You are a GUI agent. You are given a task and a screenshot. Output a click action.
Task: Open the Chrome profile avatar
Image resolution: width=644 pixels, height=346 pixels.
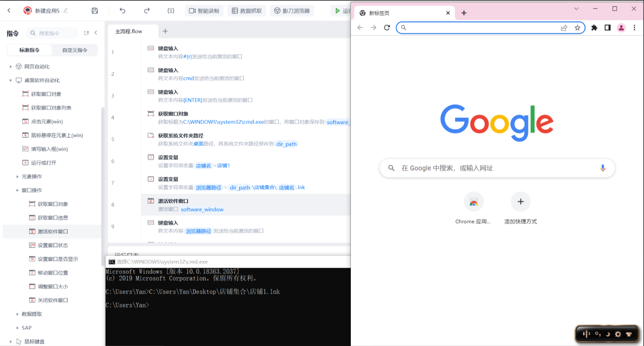(x=621, y=28)
